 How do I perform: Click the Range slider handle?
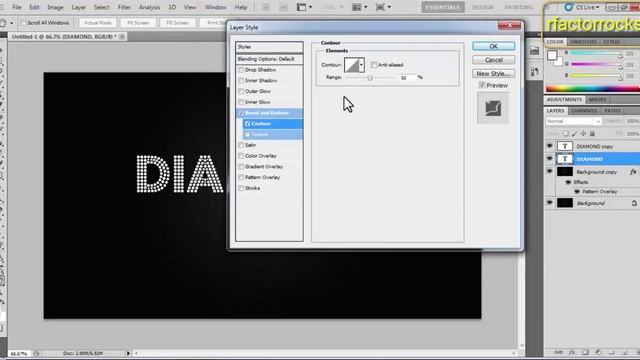(x=370, y=78)
